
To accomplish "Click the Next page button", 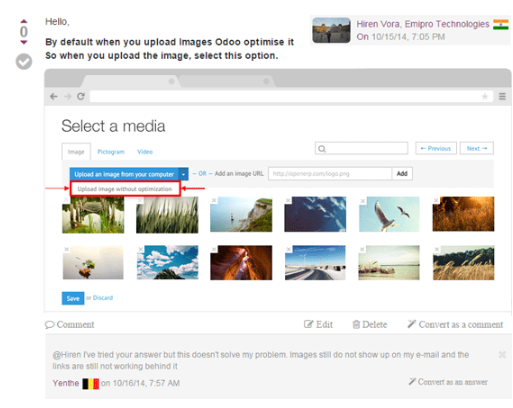I will click(x=477, y=148).
